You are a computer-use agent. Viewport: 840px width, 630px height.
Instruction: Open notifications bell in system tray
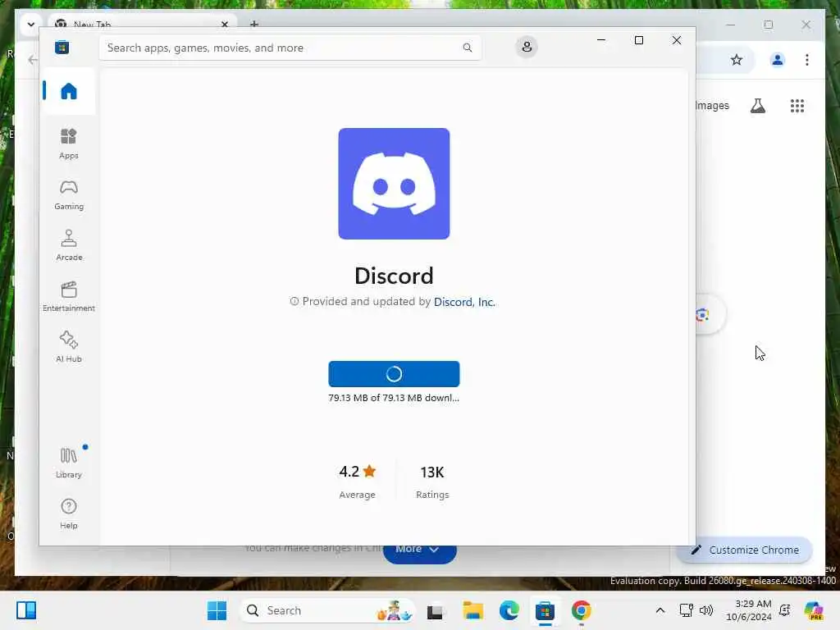coord(785,610)
